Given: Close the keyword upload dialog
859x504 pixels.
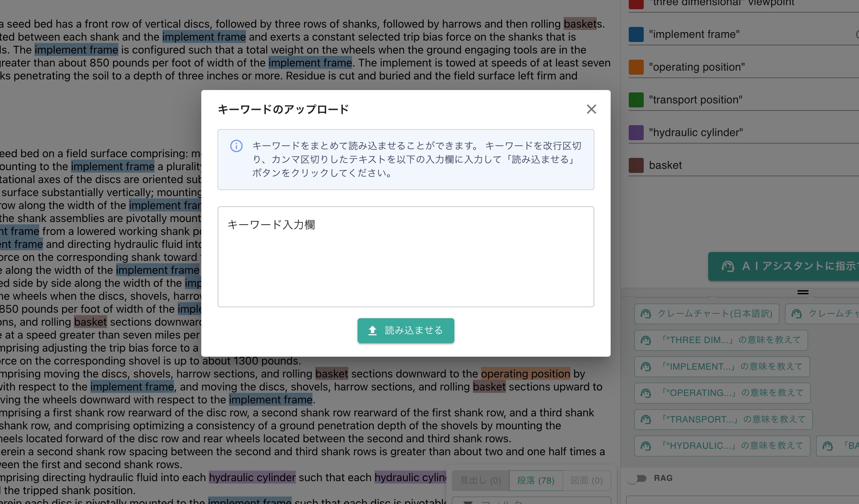Looking at the screenshot, I should coord(591,109).
